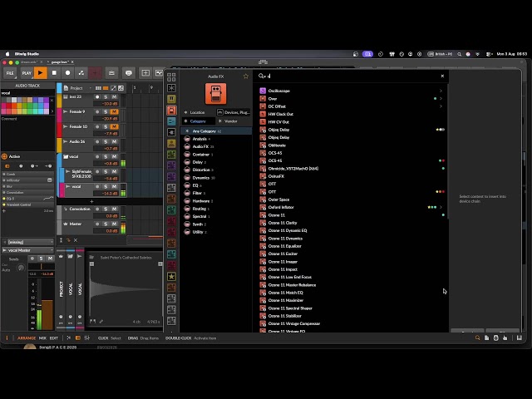The image size is (532, 399).
Task: Select Any Category in the category list
Action: [x=216, y=131]
